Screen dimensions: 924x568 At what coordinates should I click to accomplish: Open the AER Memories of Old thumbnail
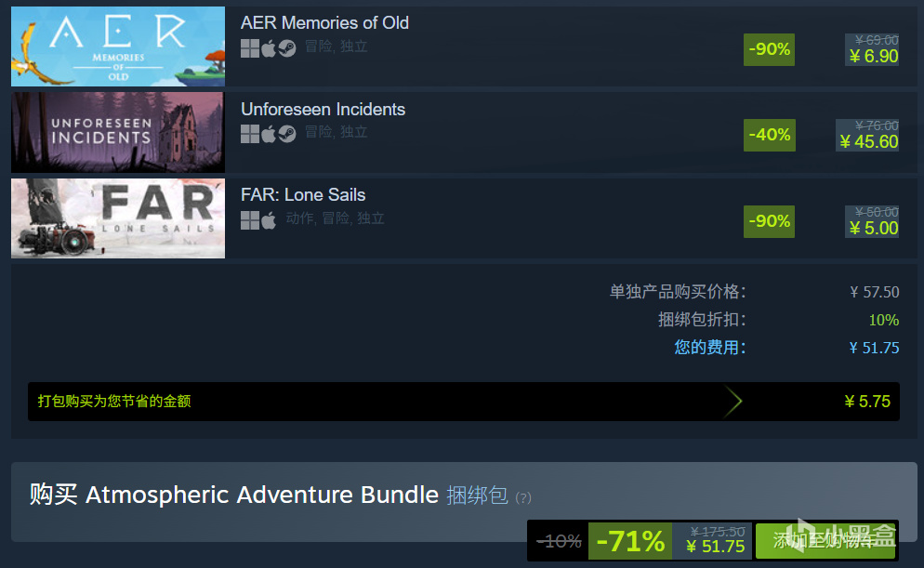118,46
